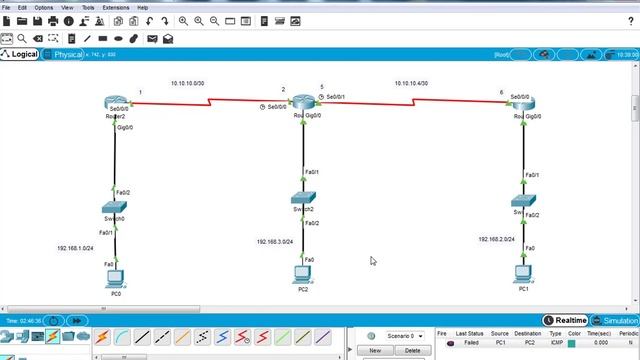
Task: Open the Extensions menu
Action: (116, 7)
